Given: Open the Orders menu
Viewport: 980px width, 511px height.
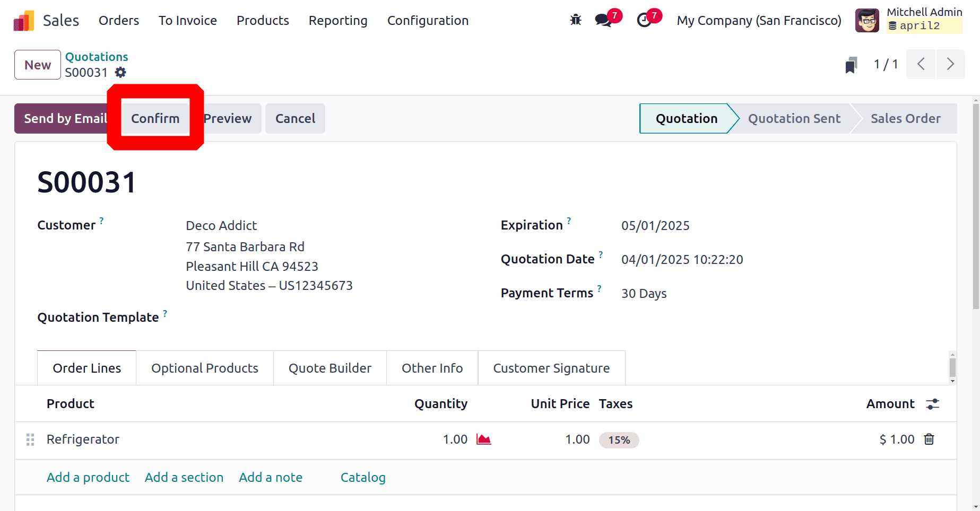Looking at the screenshot, I should (119, 21).
